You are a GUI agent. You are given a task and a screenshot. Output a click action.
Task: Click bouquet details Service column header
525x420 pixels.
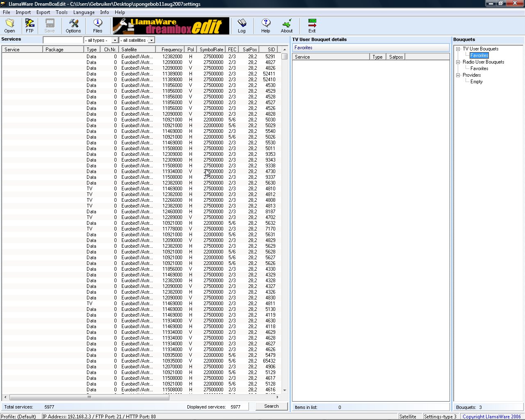(331, 57)
